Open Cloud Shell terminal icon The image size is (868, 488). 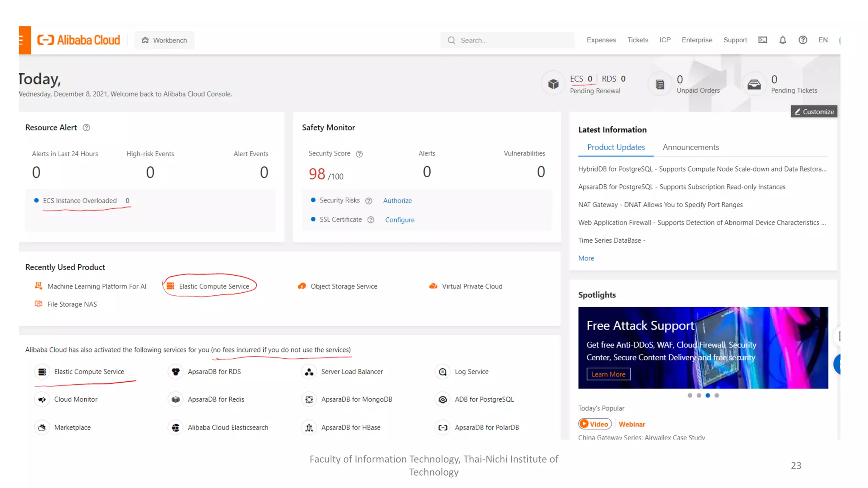pos(762,40)
